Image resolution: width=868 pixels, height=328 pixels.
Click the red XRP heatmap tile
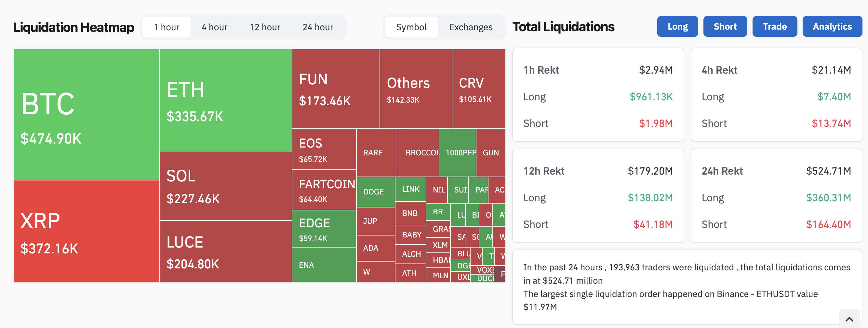pyautogui.click(x=86, y=232)
